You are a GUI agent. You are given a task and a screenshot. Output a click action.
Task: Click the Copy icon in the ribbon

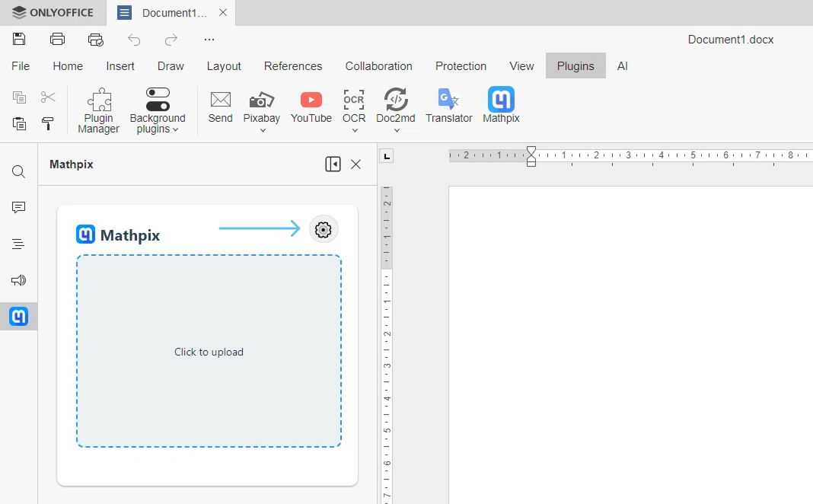pyautogui.click(x=19, y=97)
